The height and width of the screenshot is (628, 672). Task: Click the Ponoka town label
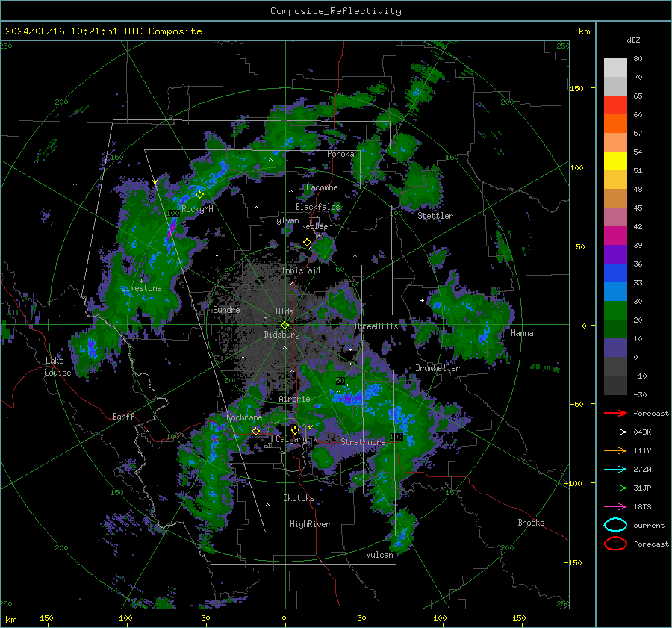click(x=340, y=155)
